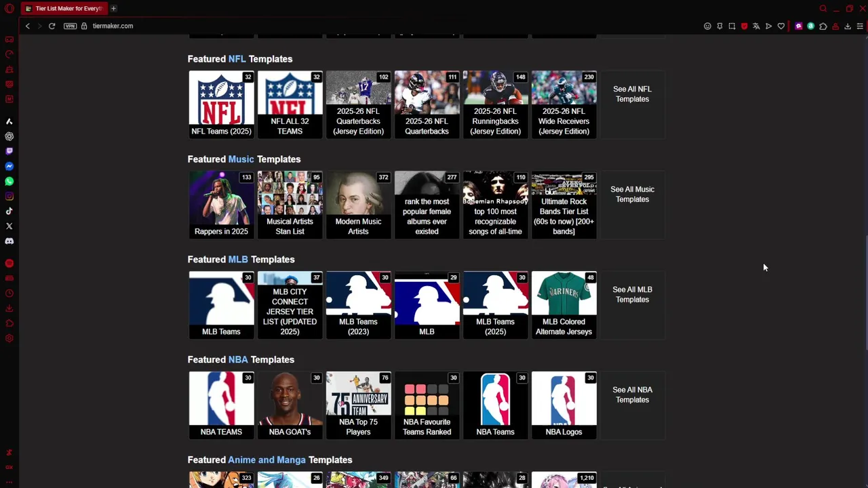This screenshot has height=488, width=868.
Task: Click the NFL link in heading
Action: tap(237, 59)
